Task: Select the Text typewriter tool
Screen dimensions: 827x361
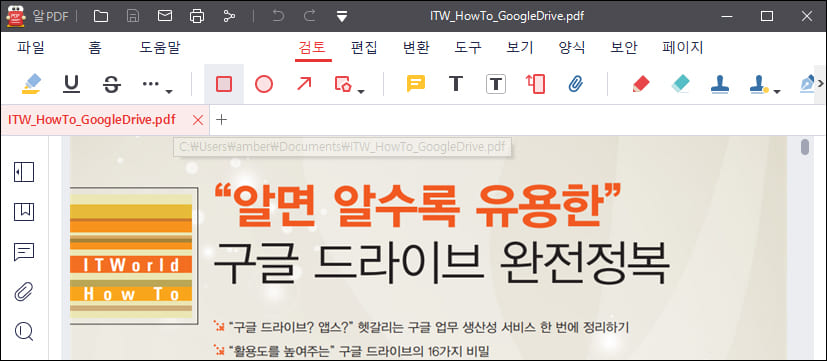Action: coord(456,84)
